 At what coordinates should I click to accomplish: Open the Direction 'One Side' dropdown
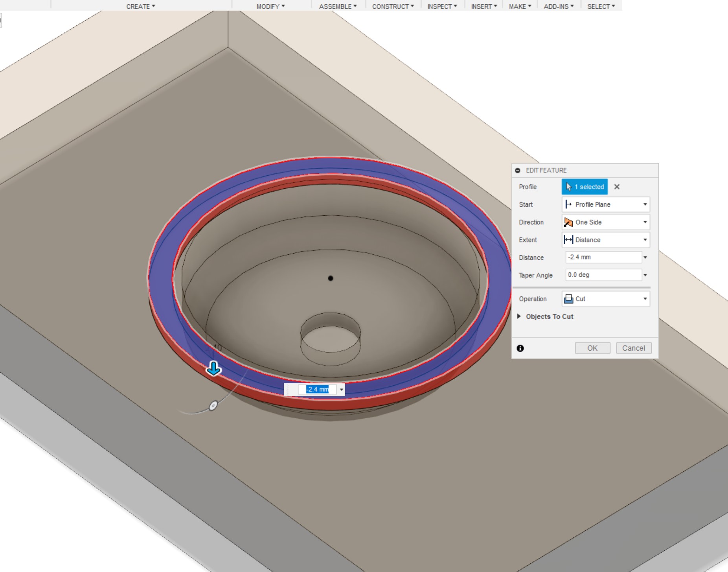[605, 222]
